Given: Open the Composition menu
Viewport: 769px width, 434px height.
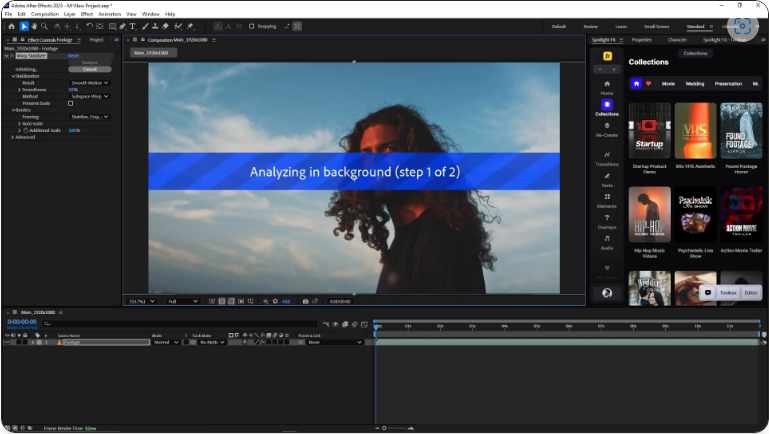Looking at the screenshot, I should pyautogui.click(x=45, y=14).
